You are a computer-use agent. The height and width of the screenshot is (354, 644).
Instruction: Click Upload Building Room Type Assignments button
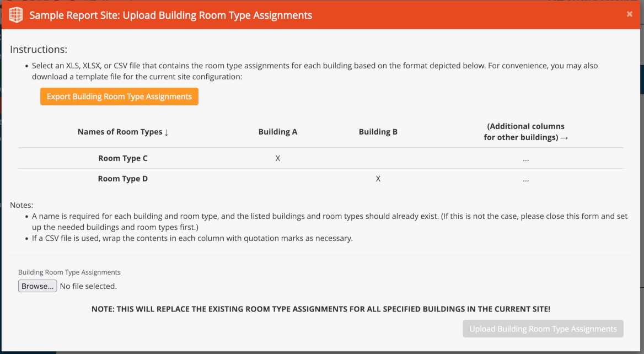click(x=543, y=329)
